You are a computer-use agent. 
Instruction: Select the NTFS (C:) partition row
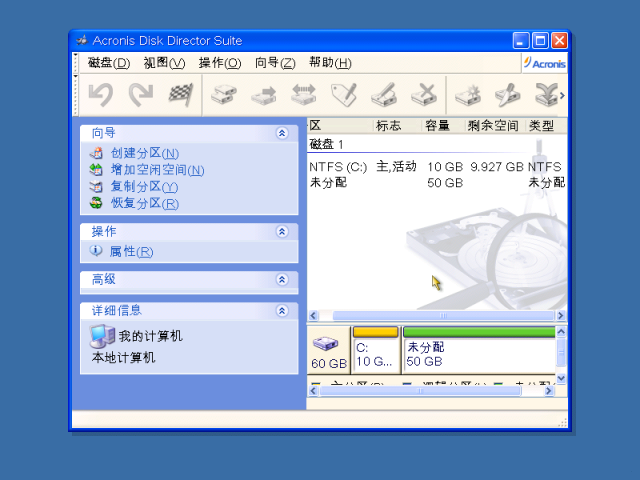tap(437, 167)
